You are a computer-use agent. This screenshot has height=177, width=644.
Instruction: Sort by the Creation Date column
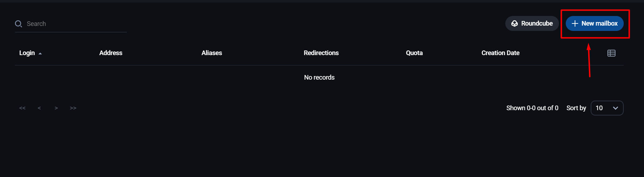tap(500, 53)
